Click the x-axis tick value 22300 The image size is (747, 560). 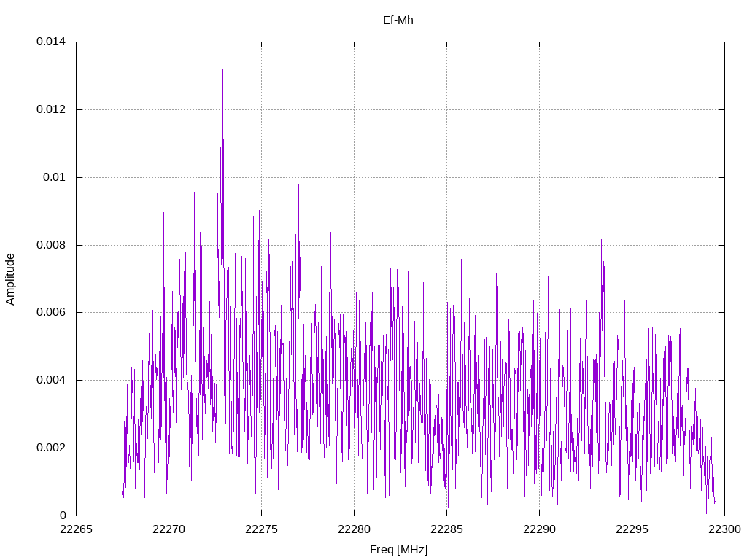point(724,529)
